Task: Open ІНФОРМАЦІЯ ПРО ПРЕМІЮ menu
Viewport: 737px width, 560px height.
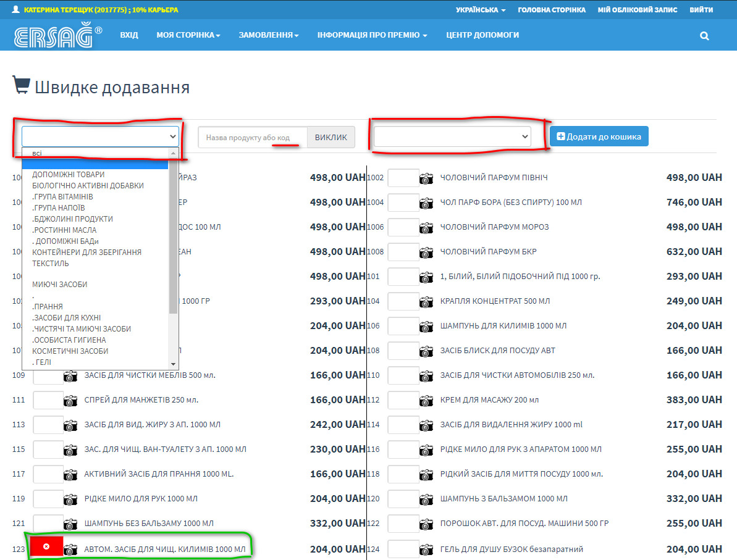Action: 372,35
